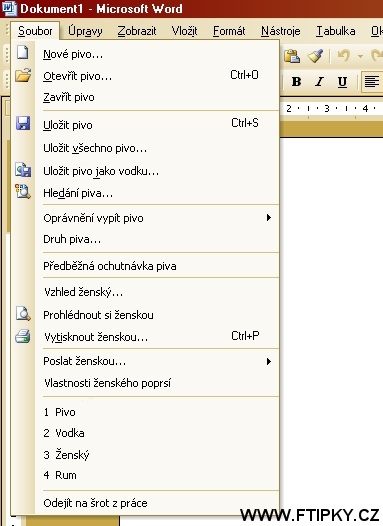This screenshot has width=383, height=526.
Task: Click the new blank document icon
Action: point(22,53)
